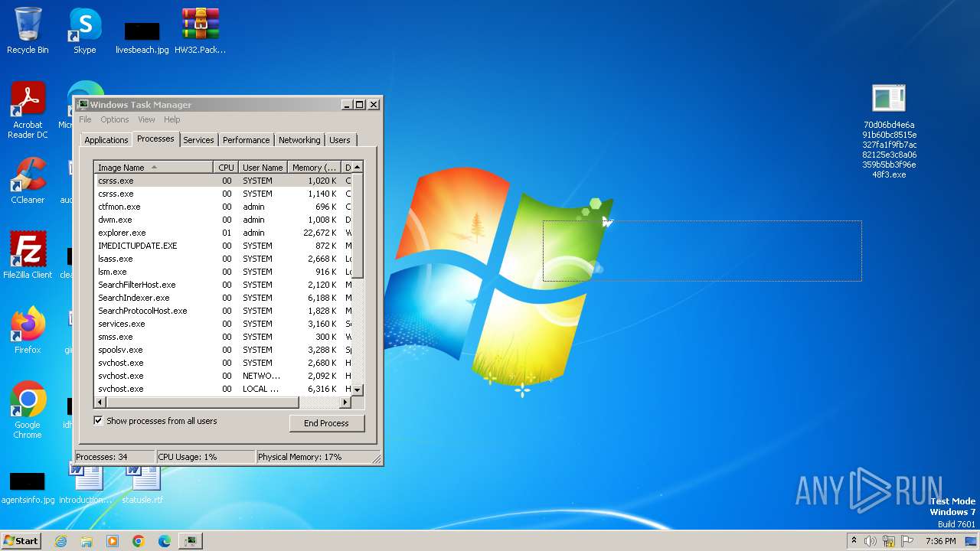
Task: Open the Skype desktop shortcut
Action: click(x=85, y=31)
